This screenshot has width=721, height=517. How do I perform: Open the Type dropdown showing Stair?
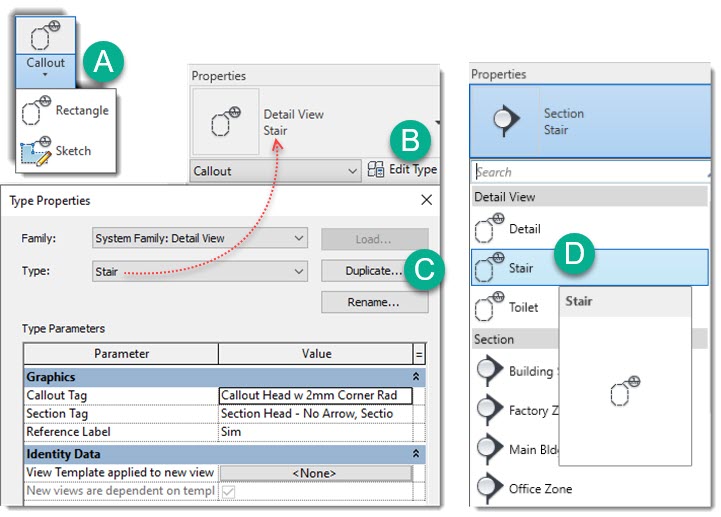[x=199, y=271]
